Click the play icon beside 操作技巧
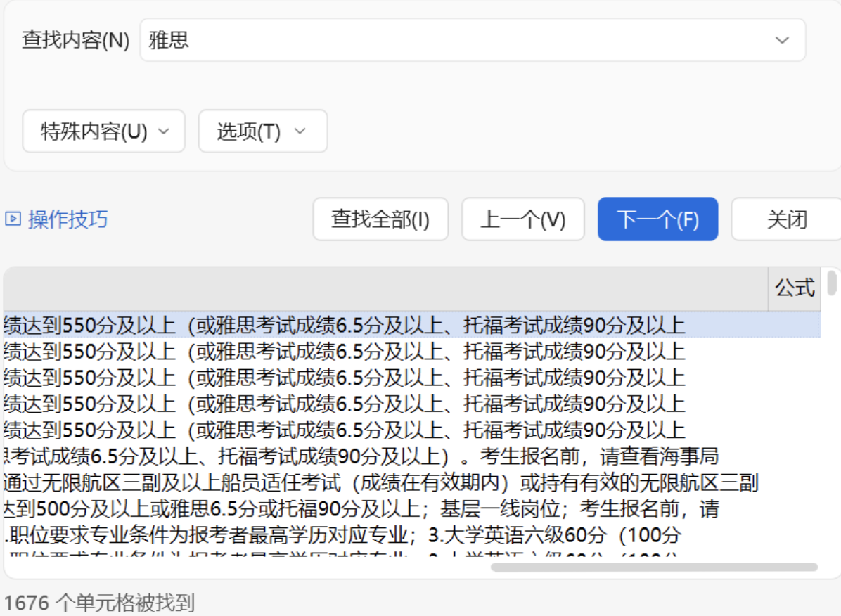 pyautogui.click(x=12, y=219)
